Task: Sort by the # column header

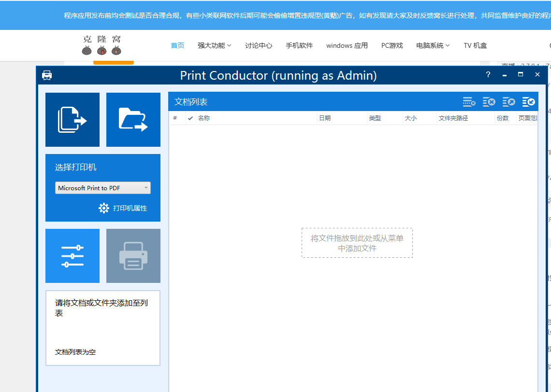Action: click(x=178, y=118)
